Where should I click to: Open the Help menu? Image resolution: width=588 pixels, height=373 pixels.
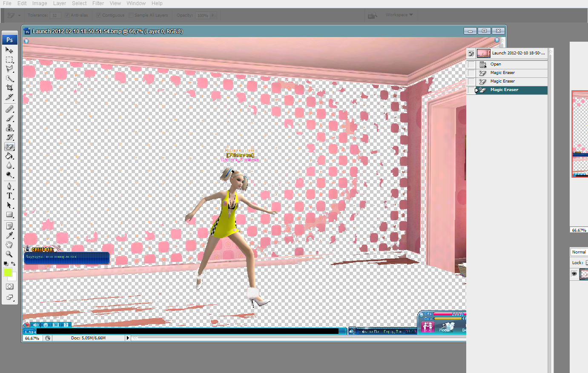point(157,3)
